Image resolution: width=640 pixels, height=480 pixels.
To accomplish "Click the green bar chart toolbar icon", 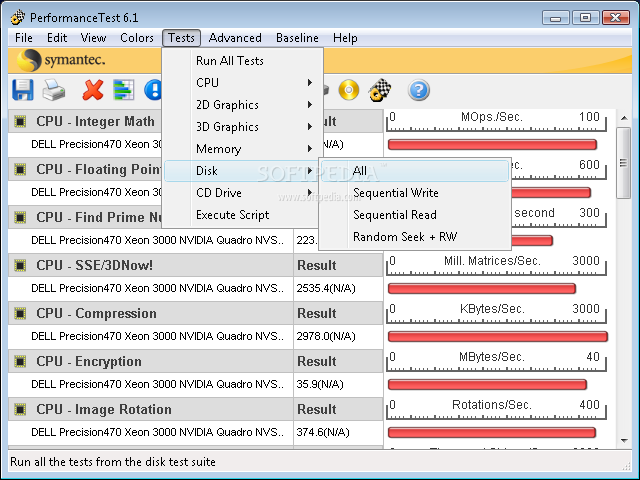I will coord(124,90).
